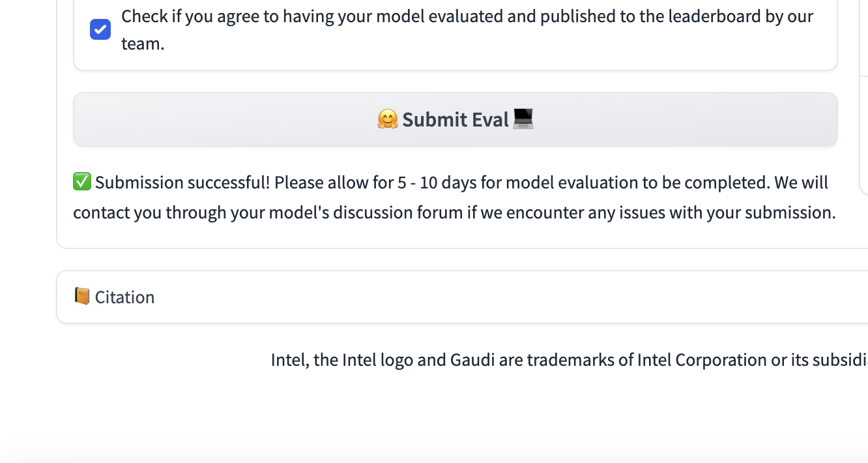
Task: Click the laptop emoji on Submit Eval
Action: [x=523, y=119]
